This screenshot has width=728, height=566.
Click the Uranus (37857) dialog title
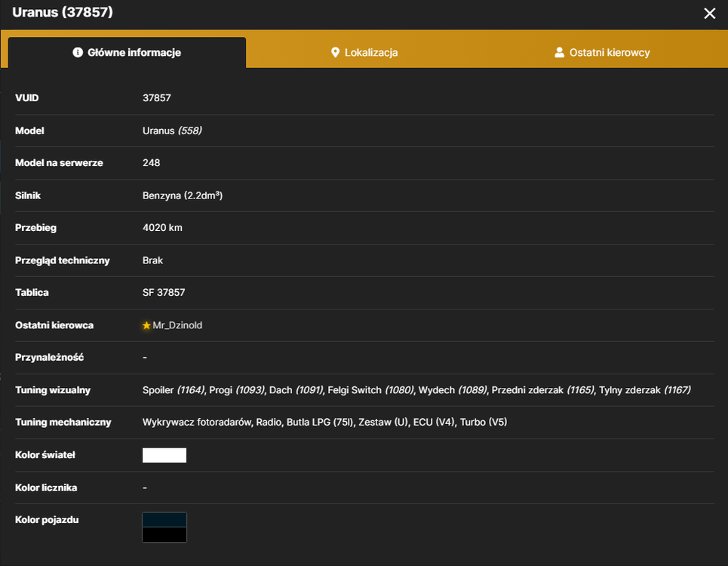(62, 12)
